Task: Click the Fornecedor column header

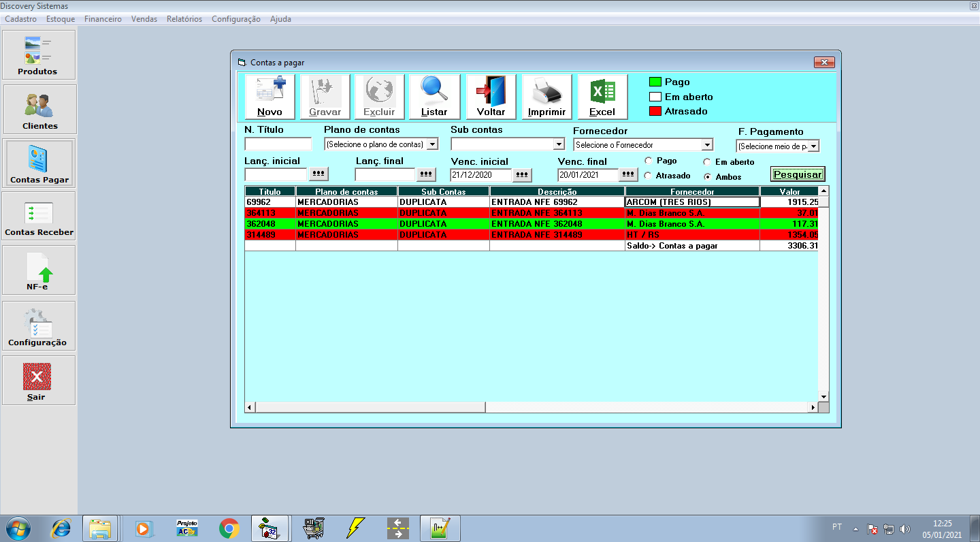Action: pos(692,192)
